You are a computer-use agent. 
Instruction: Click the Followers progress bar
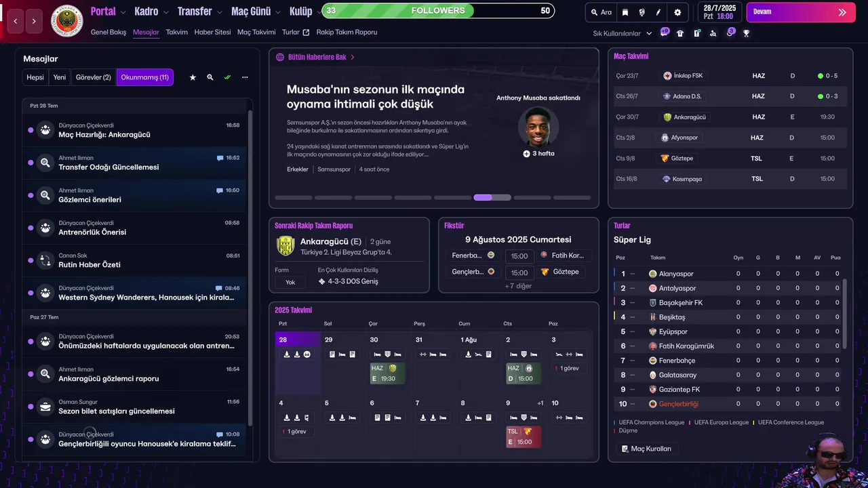point(438,11)
